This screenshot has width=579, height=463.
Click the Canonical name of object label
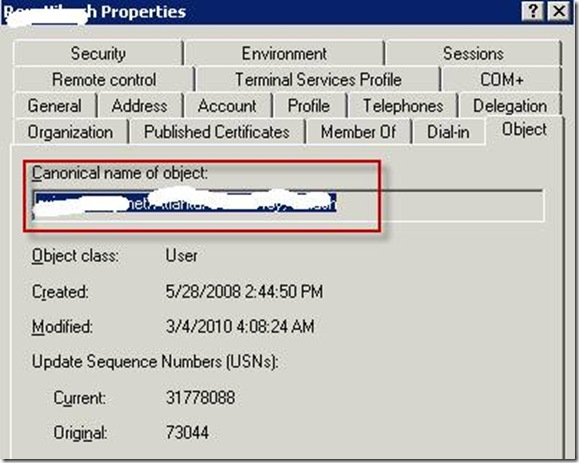click(120, 173)
